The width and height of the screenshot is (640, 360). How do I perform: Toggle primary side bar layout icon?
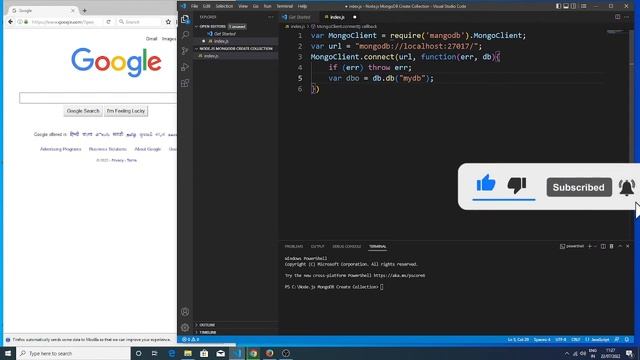[558, 6]
